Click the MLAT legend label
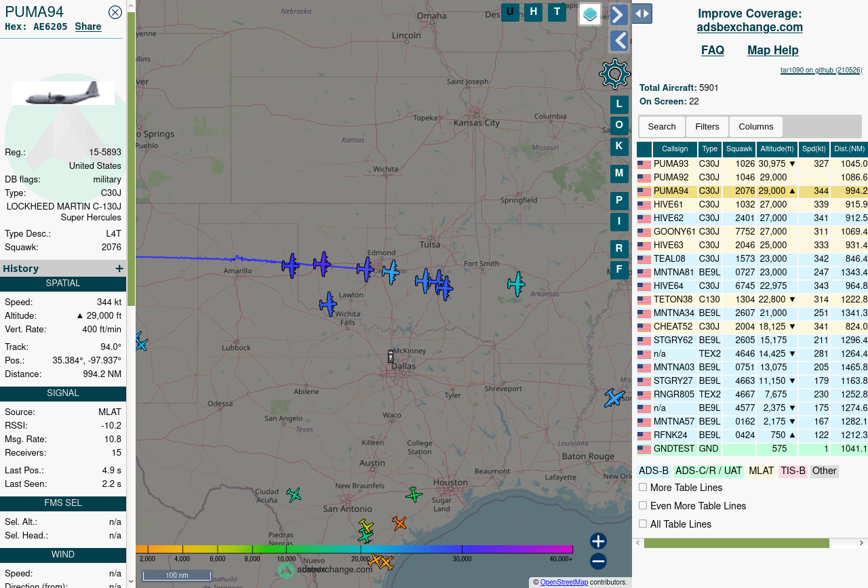 (761, 471)
